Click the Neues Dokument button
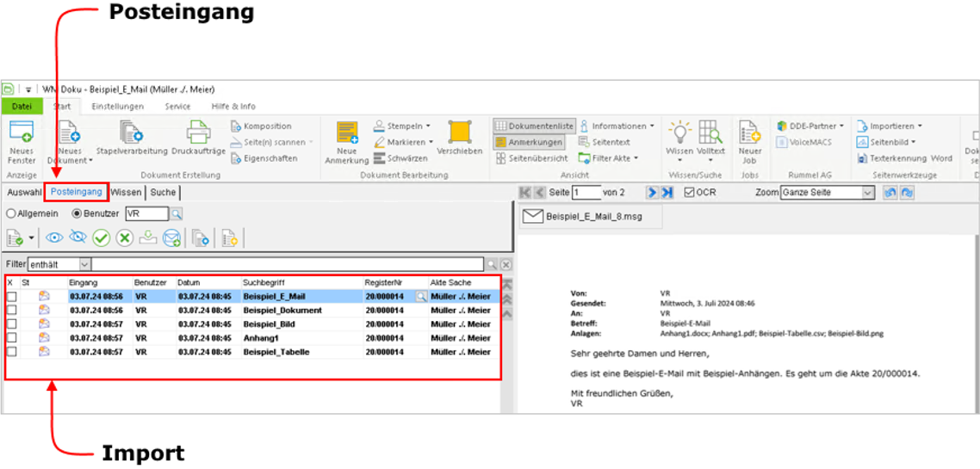This screenshot has width=980, height=469. (x=70, y=142)
